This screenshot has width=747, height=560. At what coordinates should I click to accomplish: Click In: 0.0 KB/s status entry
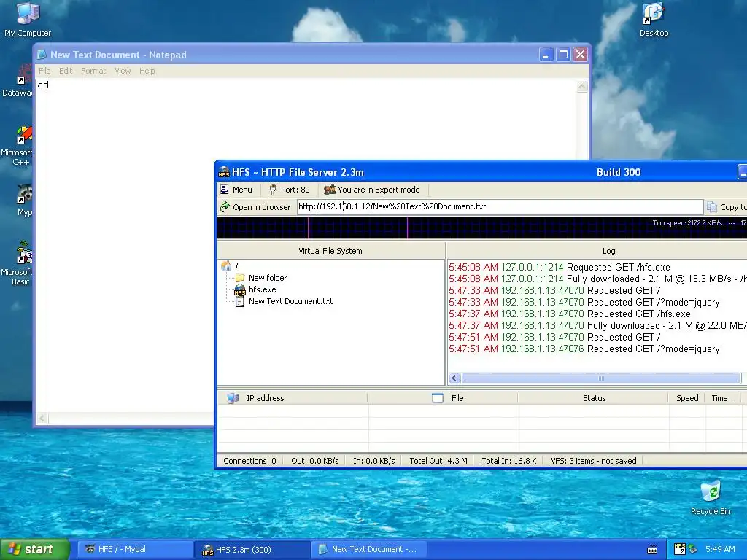[x=374, y=461]
